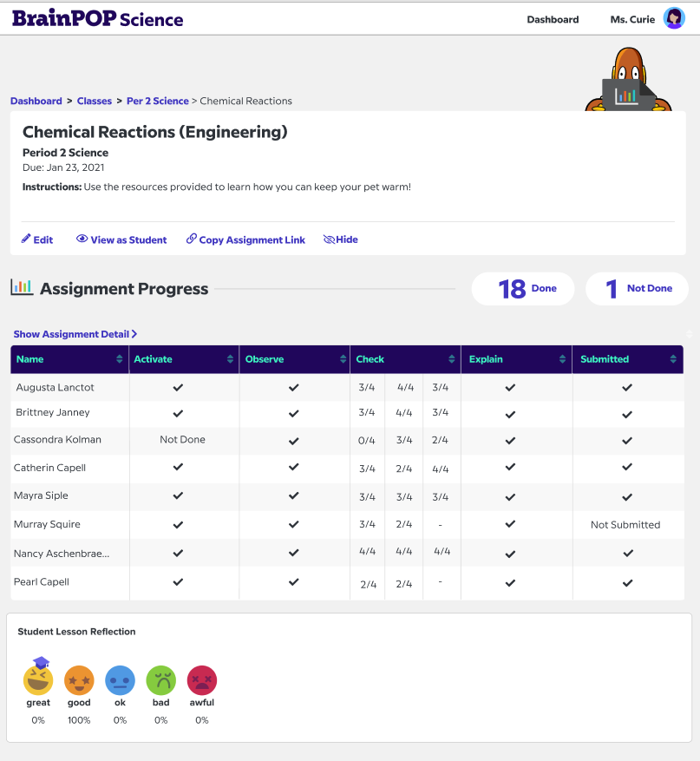Viewport: 700px width, 761px height.
Task: Click Augusta Lanctot's Submitted checkmark
Action: pos(627,387)
